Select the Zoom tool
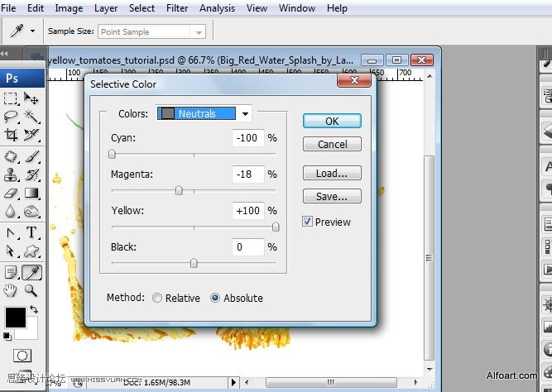This screenshot has width=552, height=392. pos(31,290)
